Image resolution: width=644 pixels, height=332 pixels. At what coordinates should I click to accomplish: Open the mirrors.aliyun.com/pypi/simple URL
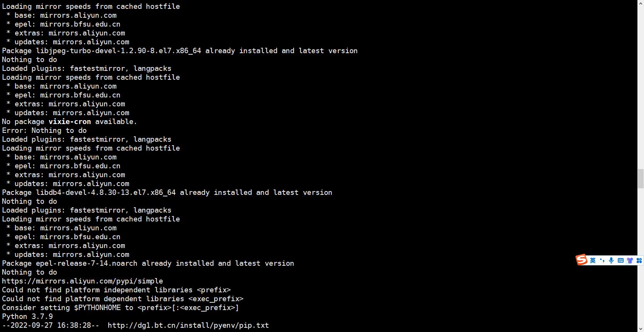pyautogui.click(x=82, y=281)
